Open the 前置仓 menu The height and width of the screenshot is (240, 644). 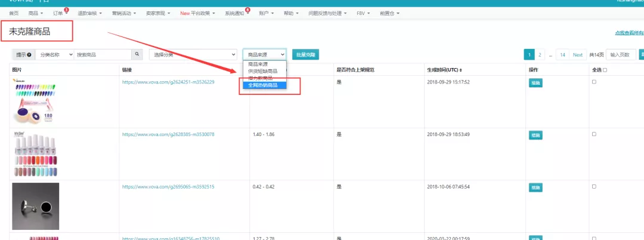tap(390, 13)
